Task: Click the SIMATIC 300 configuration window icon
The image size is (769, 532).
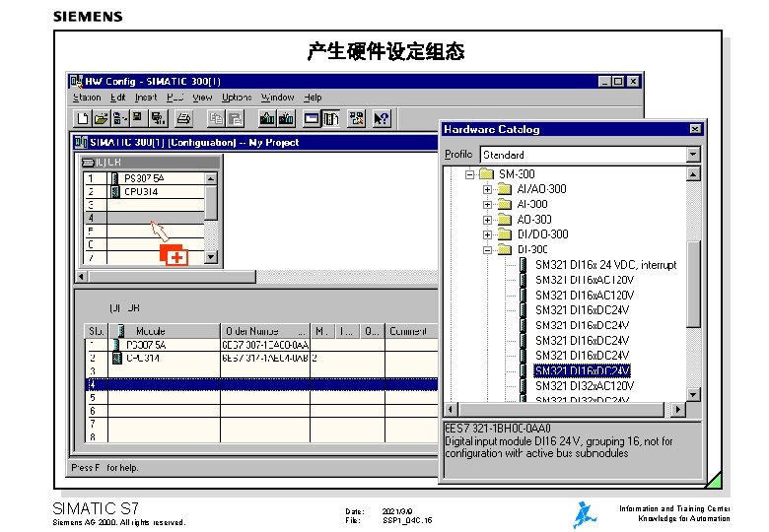Action: [x=81, y=143]
